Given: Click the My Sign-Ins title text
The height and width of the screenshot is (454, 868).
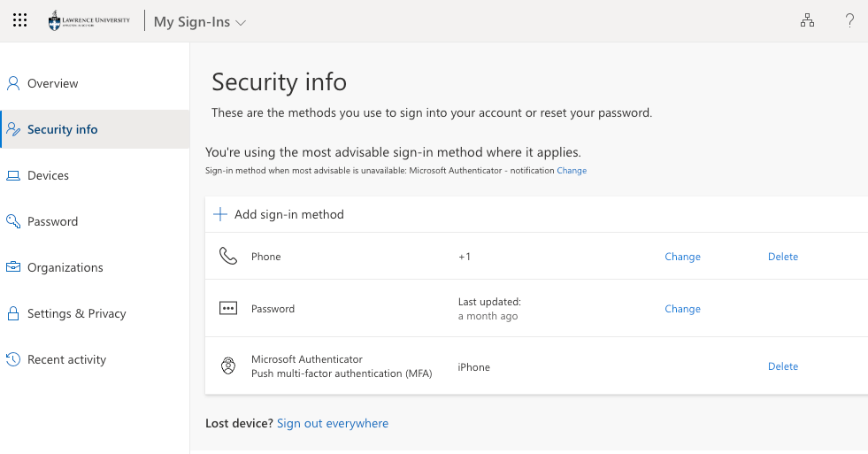Looking at the screenshot, I should click(191, 21).
